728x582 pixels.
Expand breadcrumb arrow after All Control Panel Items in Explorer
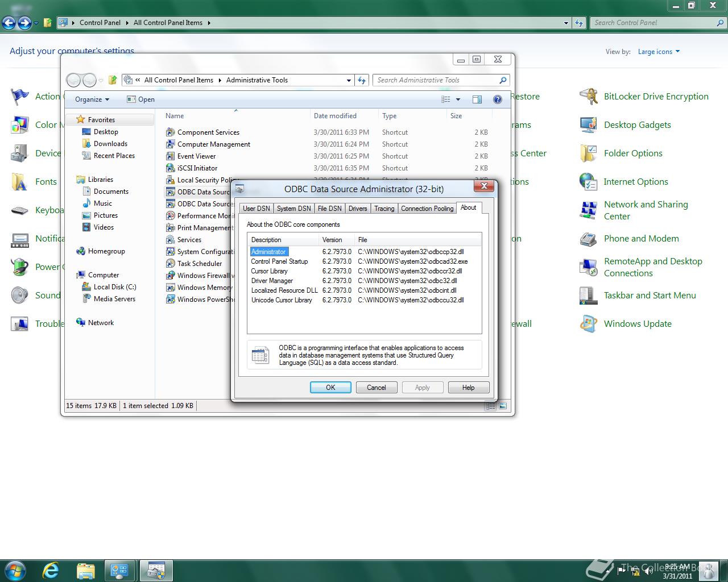[x=220, y=80]
